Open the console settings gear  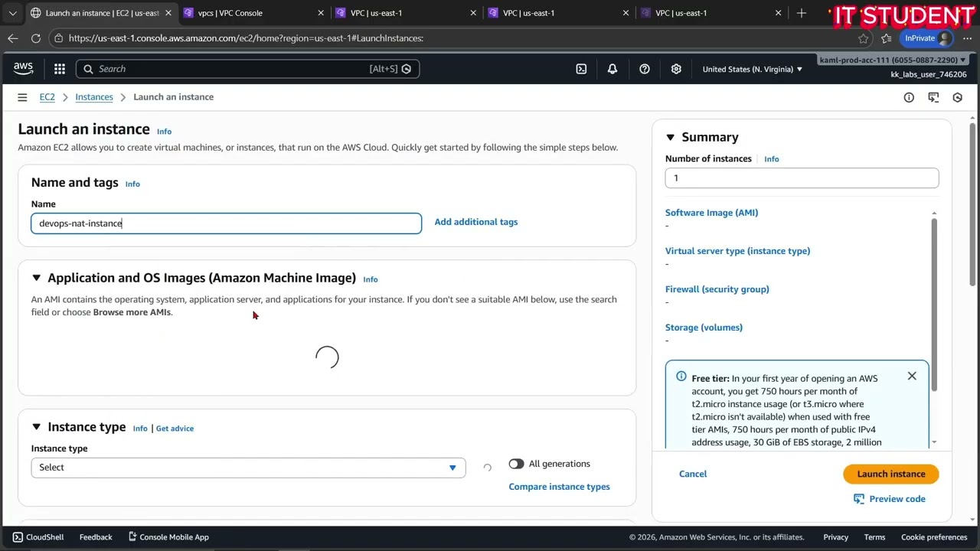pyautogui.click(x=676, y=69)
